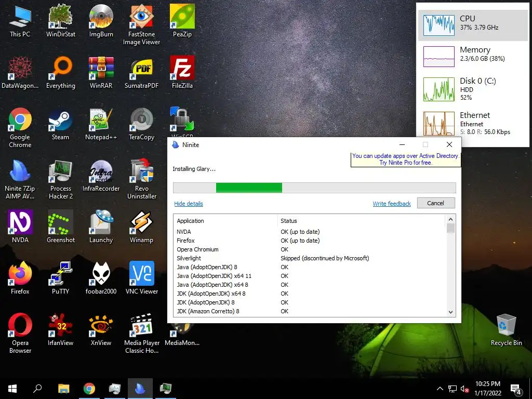Screen dimensions: 532x399
Task: Click the TeraCopy desktop shortcut
Action: pyautogui.click(x=141, y=124)
